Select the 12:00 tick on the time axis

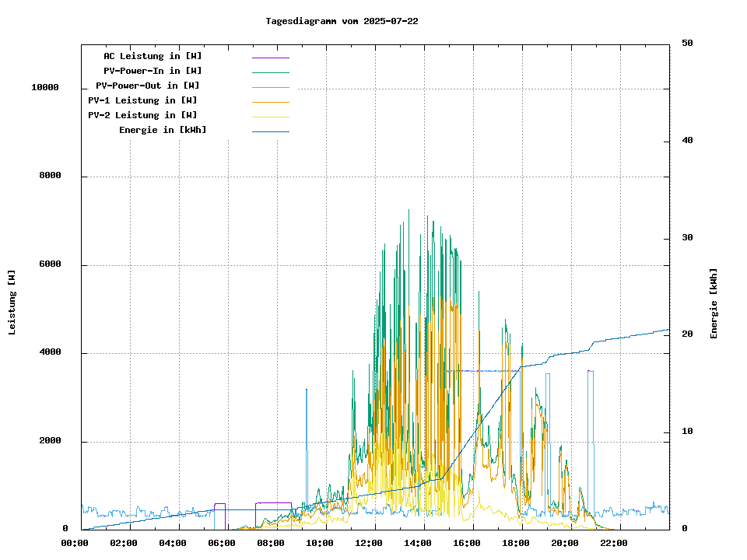369,543
